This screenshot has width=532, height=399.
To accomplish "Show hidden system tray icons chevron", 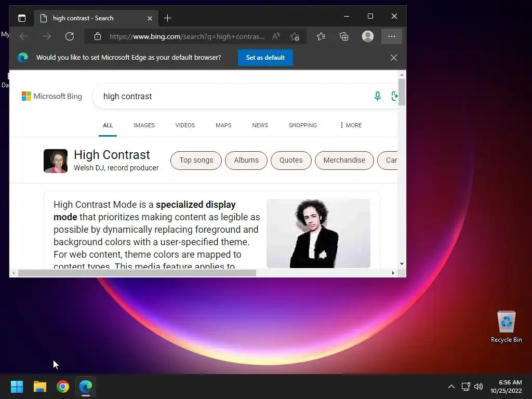I will tap(451, 387).
